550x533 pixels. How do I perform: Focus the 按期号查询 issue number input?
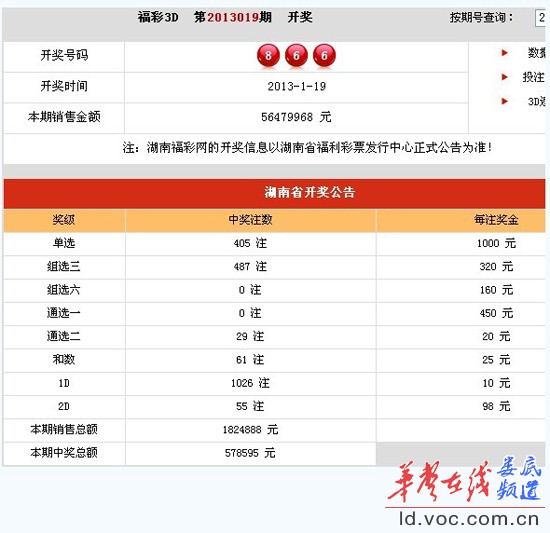point(540,18)
